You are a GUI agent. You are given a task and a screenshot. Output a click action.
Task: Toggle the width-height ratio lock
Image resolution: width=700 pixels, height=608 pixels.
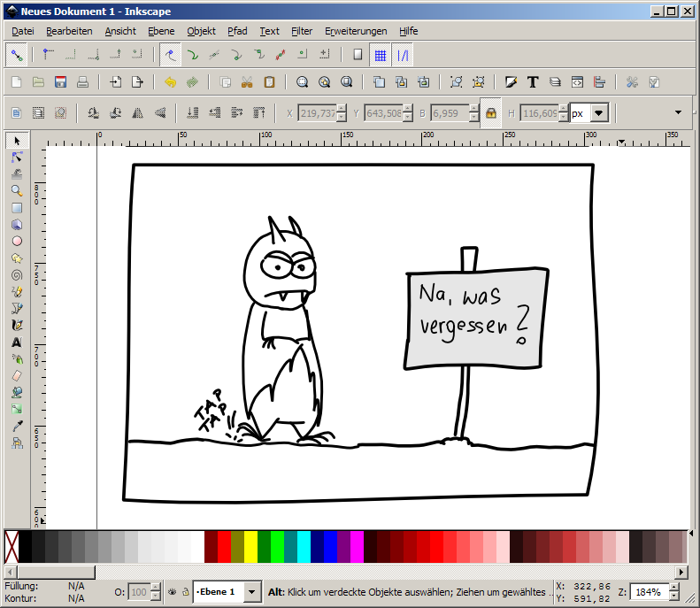point(490,113)
